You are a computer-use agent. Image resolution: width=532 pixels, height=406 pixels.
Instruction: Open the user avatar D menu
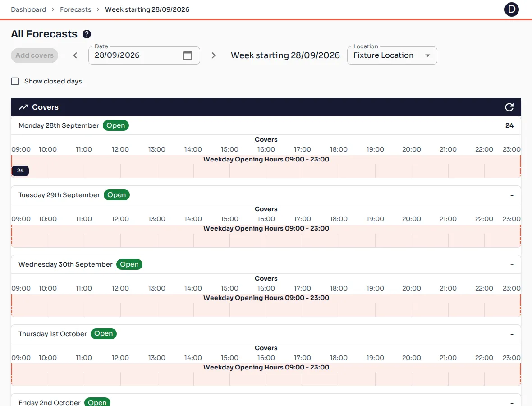pos(511,9)
